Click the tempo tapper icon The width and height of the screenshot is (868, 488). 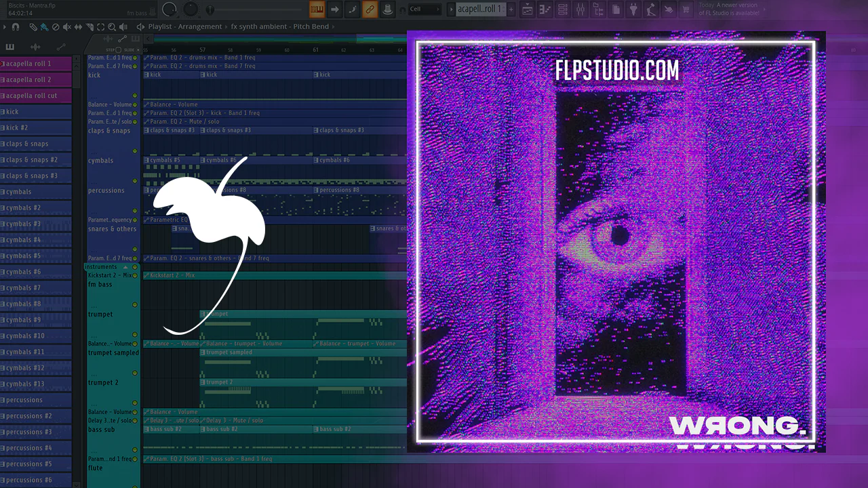click(x=650, y=9)
